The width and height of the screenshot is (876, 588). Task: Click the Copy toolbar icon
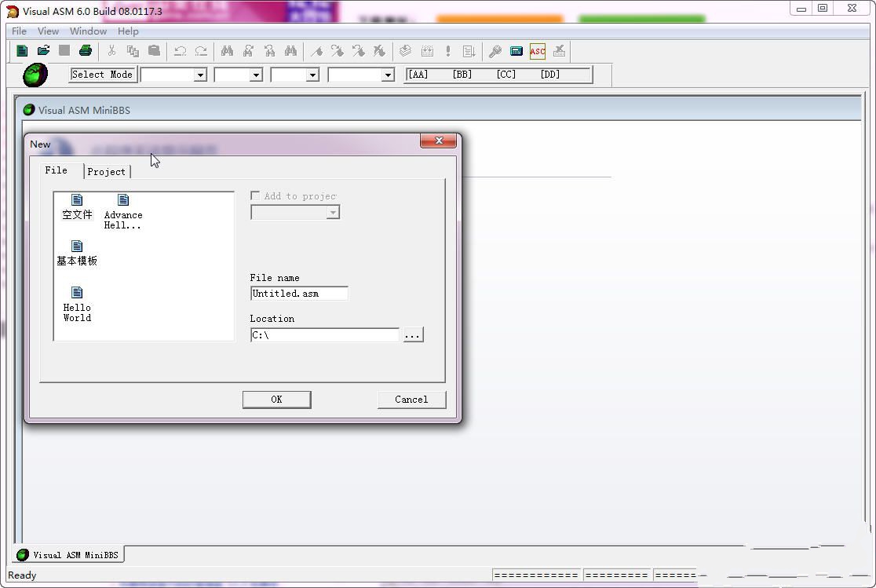click(133, 51)
